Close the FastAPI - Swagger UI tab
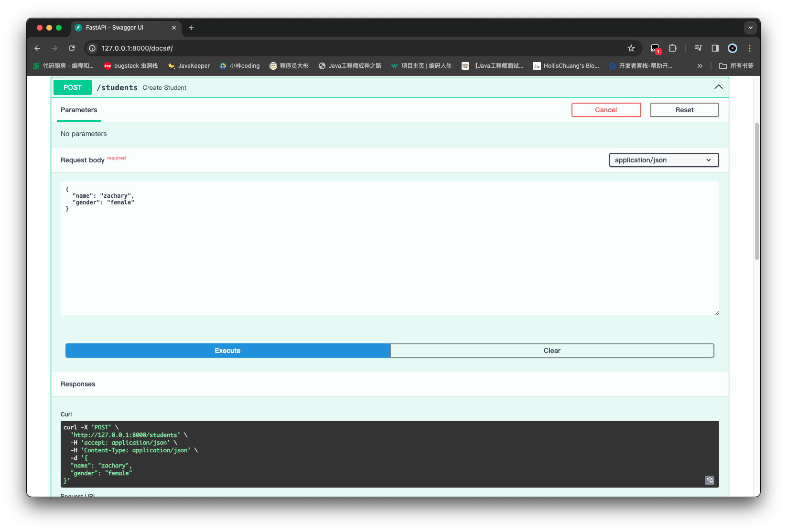The height and width of the screenshot is (532, 787). (x=174, y=28)
